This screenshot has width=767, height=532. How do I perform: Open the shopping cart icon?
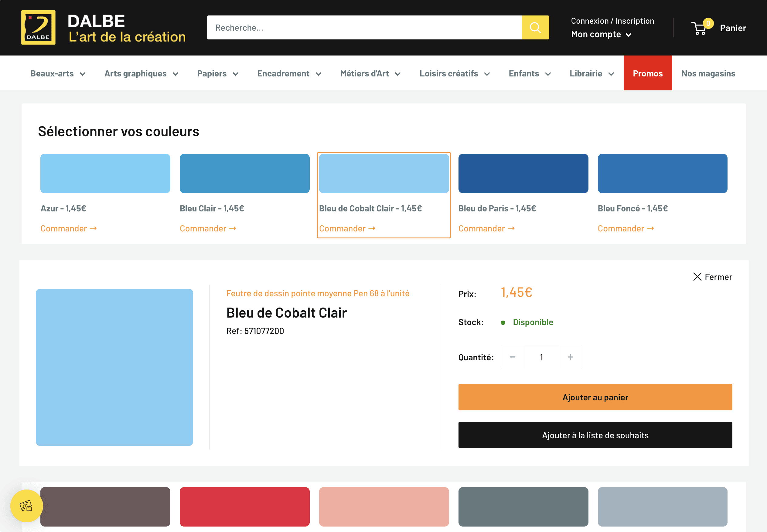click(x=700, y=28)
